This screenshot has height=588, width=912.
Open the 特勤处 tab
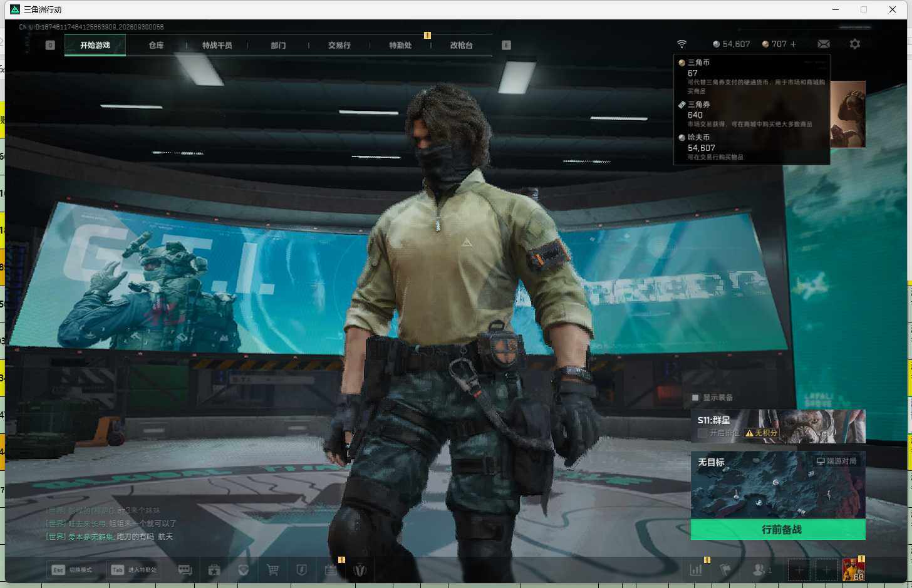(400, 45)
